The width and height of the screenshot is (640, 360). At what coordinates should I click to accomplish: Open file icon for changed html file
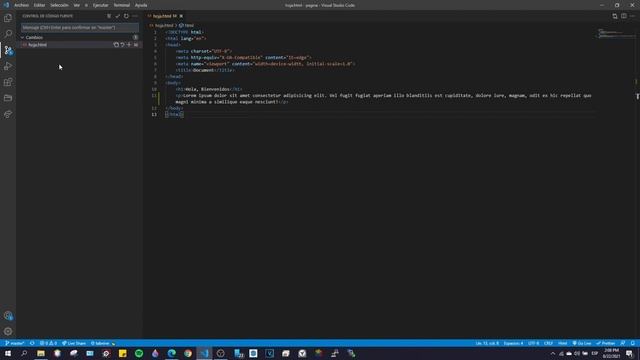(116, 44)
